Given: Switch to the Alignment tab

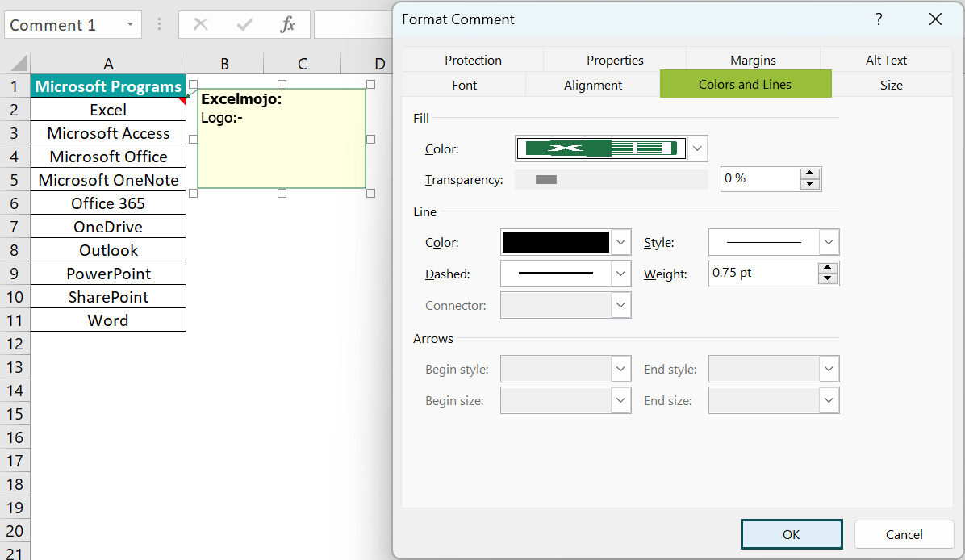Looking at the screenshot, I should tap(593, 85).
